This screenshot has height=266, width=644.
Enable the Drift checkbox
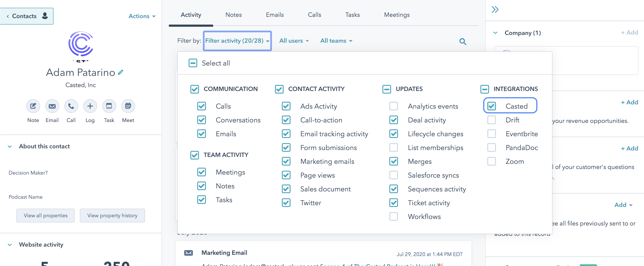pyautogui.click(x=491, y=120)
